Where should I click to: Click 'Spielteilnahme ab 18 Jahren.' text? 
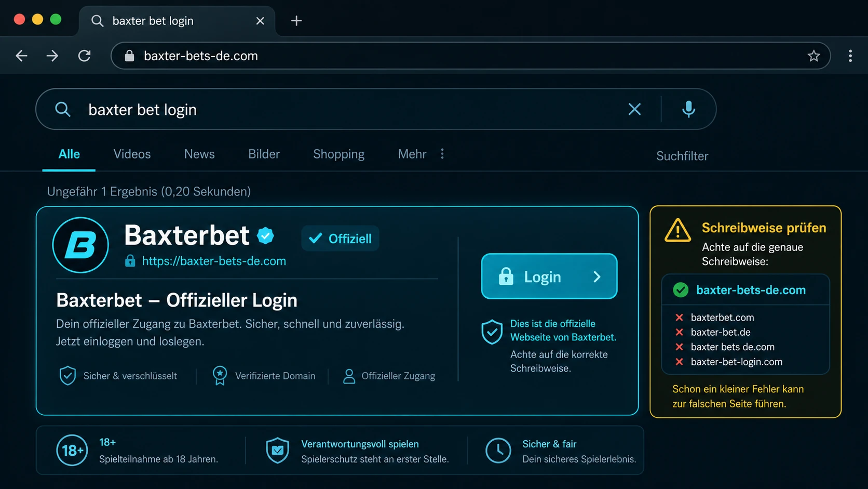(x=158, y=459)
